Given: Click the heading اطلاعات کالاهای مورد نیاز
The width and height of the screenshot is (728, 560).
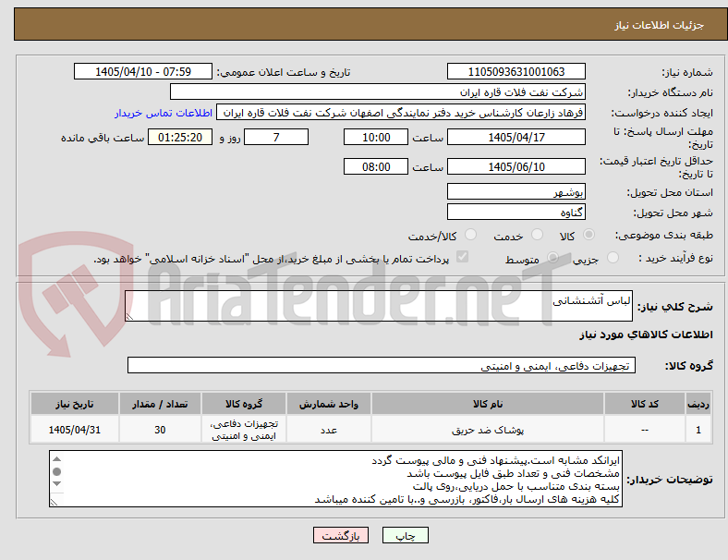Looking at the screenshot, I should 646,335.
